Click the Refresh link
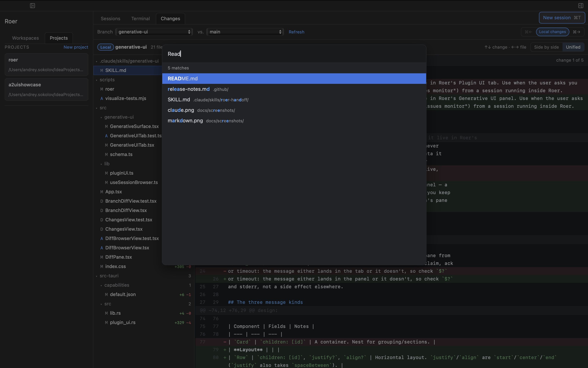 pyautogui.click(x=296, y=32)
